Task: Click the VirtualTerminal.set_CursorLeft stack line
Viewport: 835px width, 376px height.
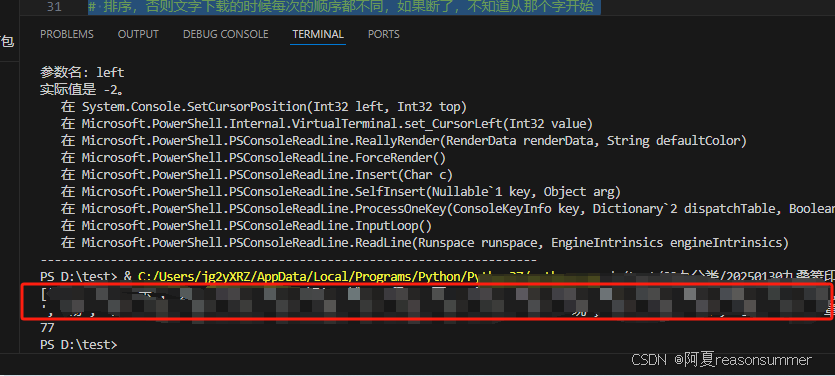Action: click(326, 124)
